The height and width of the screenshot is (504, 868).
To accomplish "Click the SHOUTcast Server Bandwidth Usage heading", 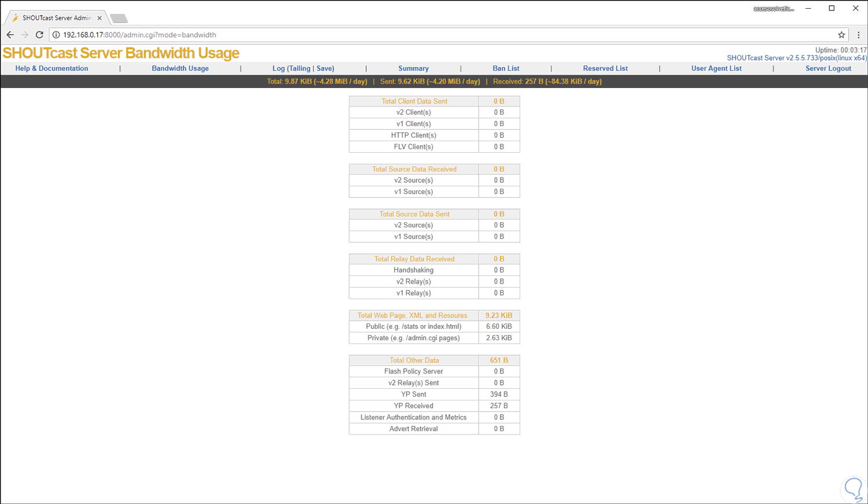I will [x=121, y=53].
